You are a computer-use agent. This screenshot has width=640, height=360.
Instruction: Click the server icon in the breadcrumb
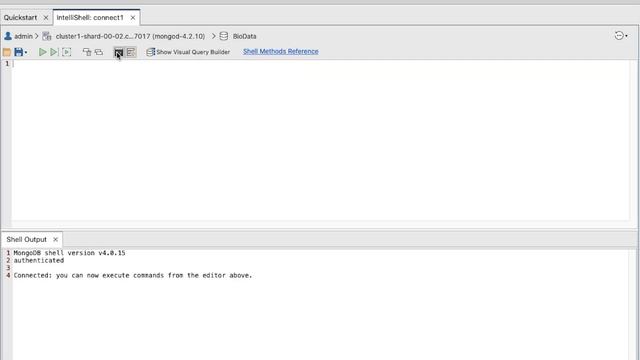click(x=47, y=36)
